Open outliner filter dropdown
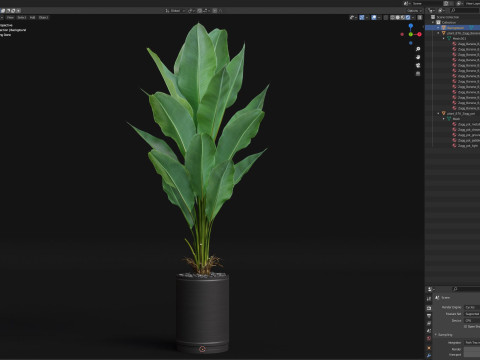This screenshot has width=480, height=360. pos(441,10)
